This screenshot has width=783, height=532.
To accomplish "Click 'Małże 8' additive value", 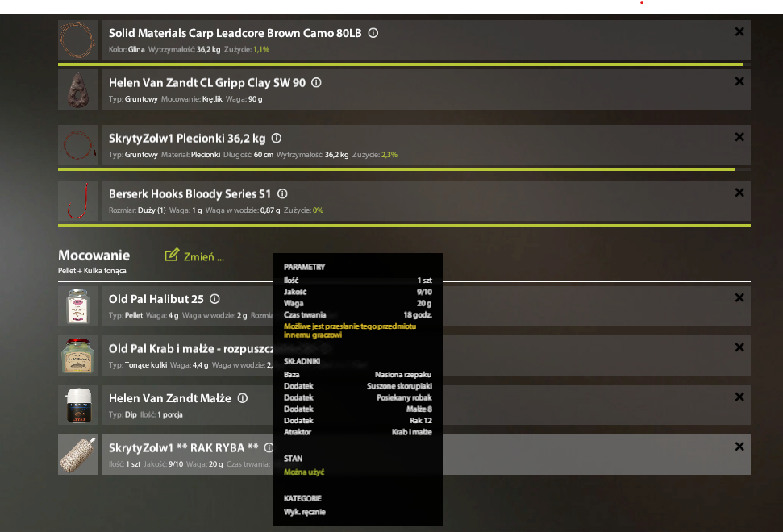I will (419, 409).
